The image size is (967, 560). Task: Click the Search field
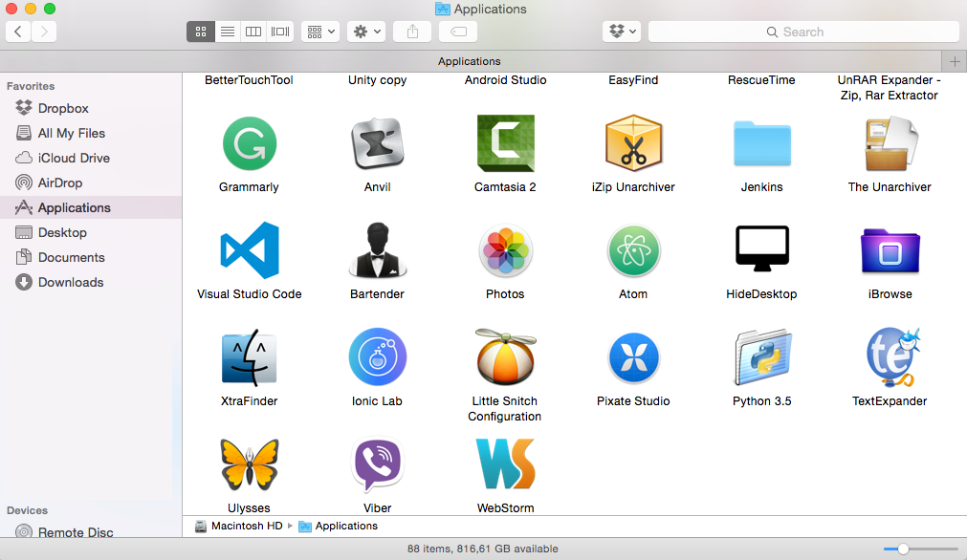point(803,32)
